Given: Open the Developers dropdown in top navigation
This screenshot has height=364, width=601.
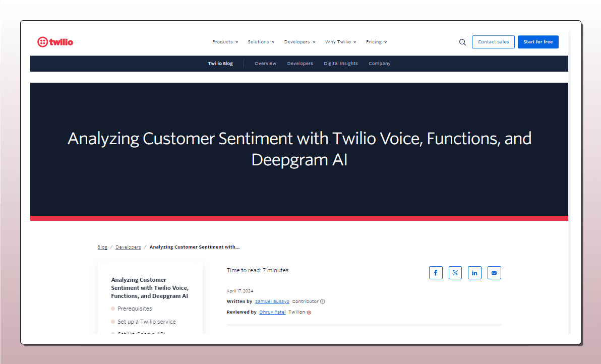Looking at the screenshot, I should tap(299, 42).
